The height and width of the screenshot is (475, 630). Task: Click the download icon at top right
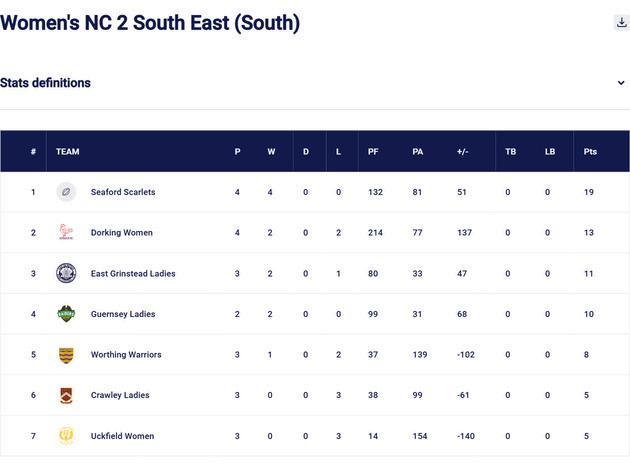(621, 22)
